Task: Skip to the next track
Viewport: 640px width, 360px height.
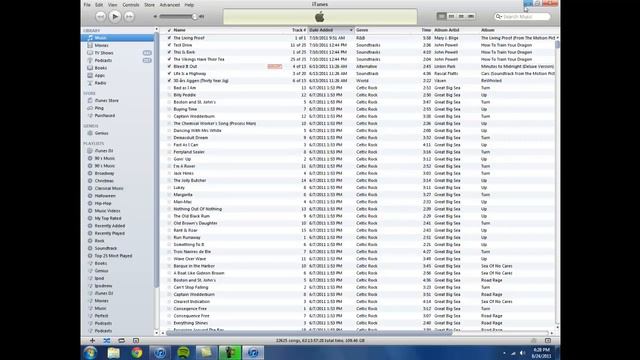Action: [x=129, y=17]
